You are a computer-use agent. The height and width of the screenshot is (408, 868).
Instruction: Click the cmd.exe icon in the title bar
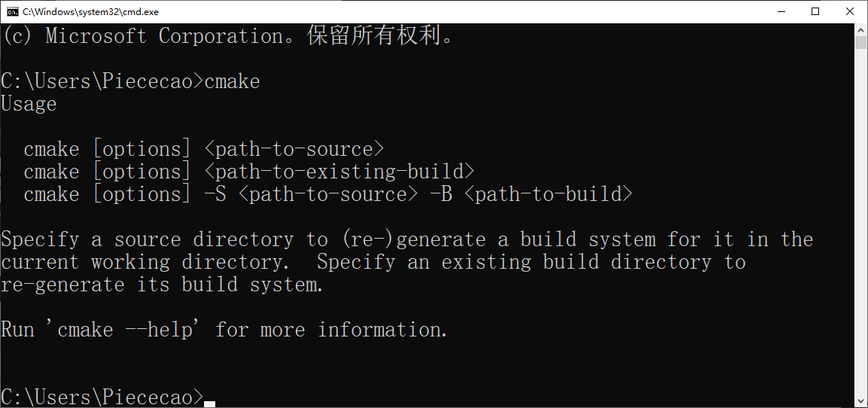(x=12, y=11)
